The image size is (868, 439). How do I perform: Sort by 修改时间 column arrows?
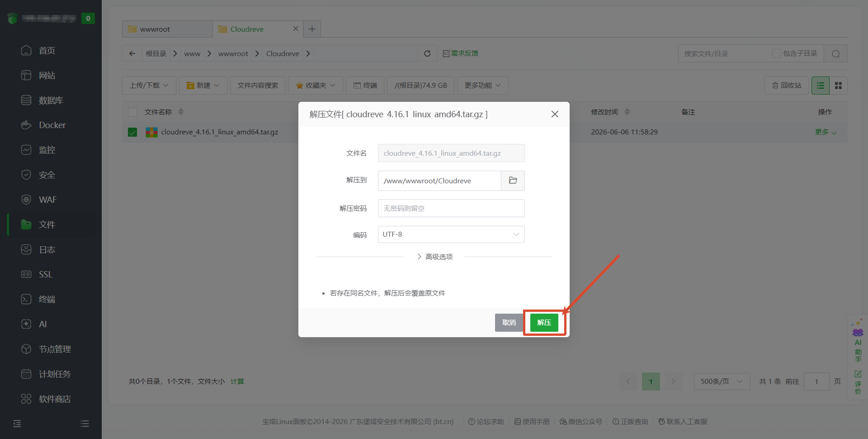coord(627,112)
